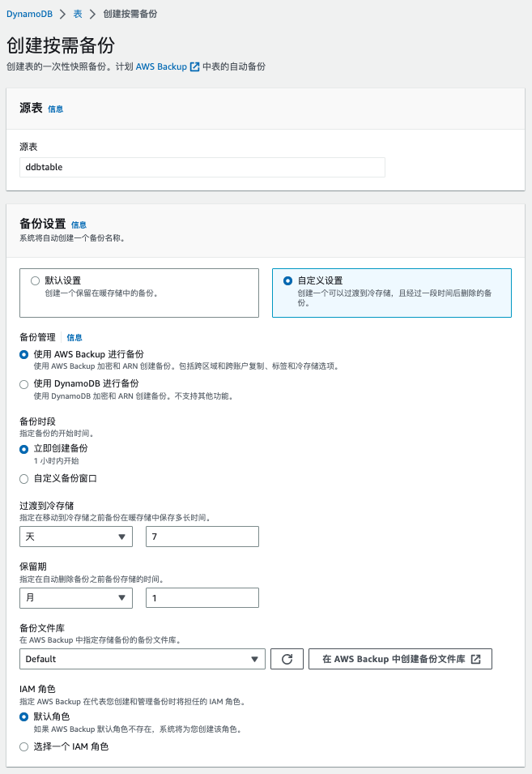The width and height of the screenshot is (532, 774).
Task: Choose 使用 AWS Backup 进行备份
Action: point(23,354)
